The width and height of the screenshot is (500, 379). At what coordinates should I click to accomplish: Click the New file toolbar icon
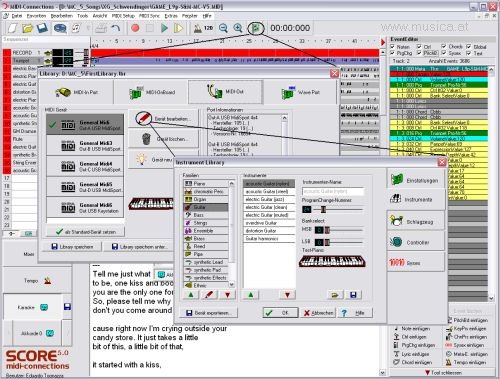pyautogui.click(x=13, y=28)
